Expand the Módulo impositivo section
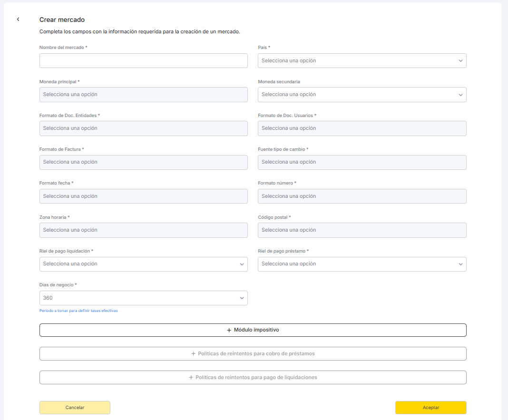 click(253, 330)
